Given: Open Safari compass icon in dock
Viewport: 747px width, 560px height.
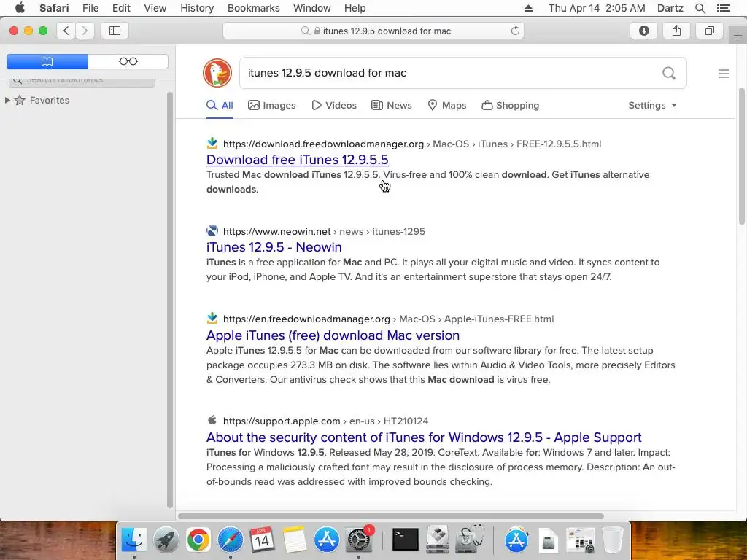Looking at the screenshot, I should pos(230,540).
